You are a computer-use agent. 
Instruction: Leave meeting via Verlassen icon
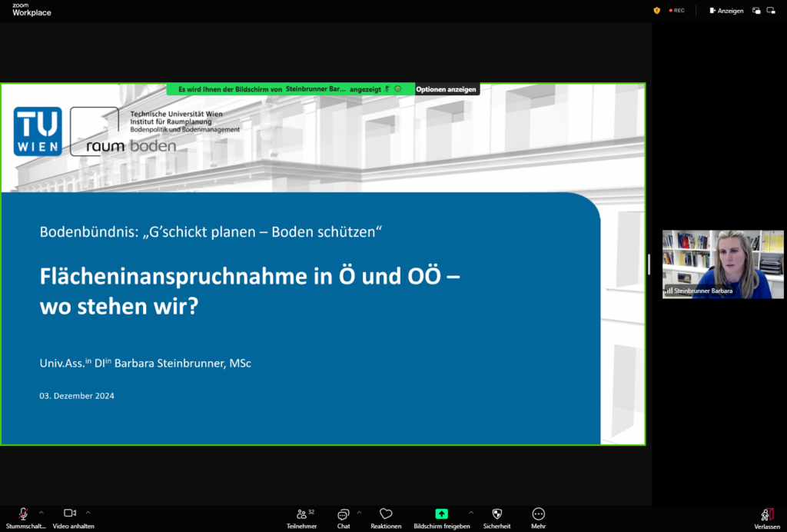pyautogui.click(x=766, y=514)
